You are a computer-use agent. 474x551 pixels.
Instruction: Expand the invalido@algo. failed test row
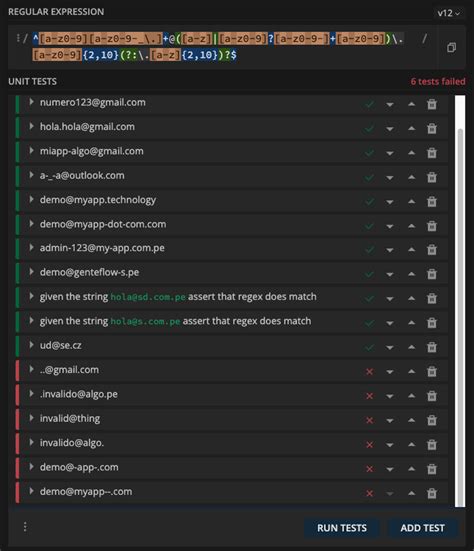pos(31,442)
